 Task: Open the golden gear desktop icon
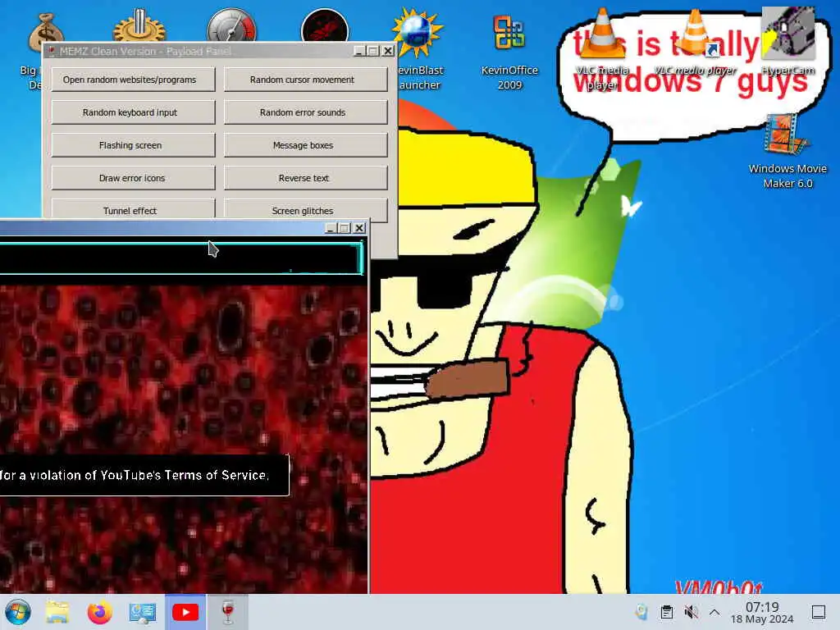coord(139,25)
